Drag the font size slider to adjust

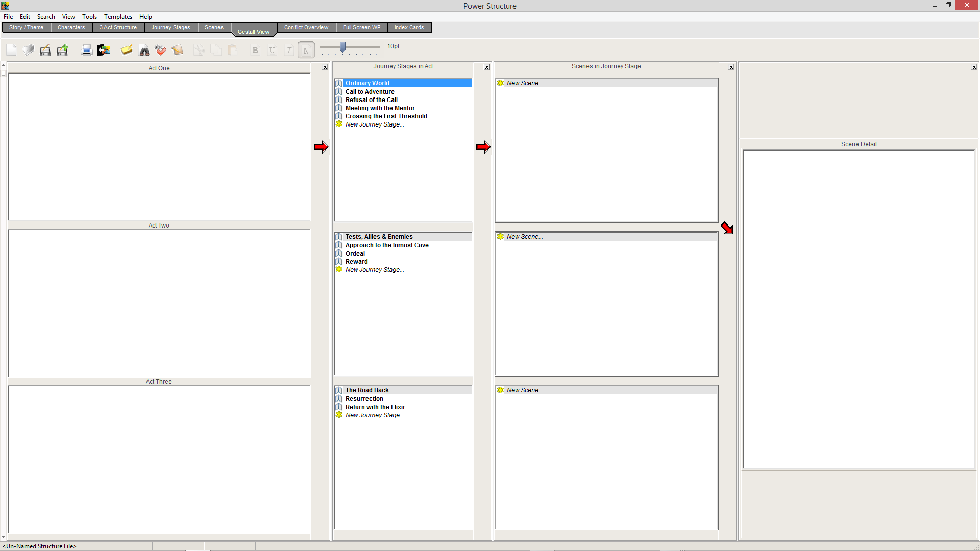342,46
